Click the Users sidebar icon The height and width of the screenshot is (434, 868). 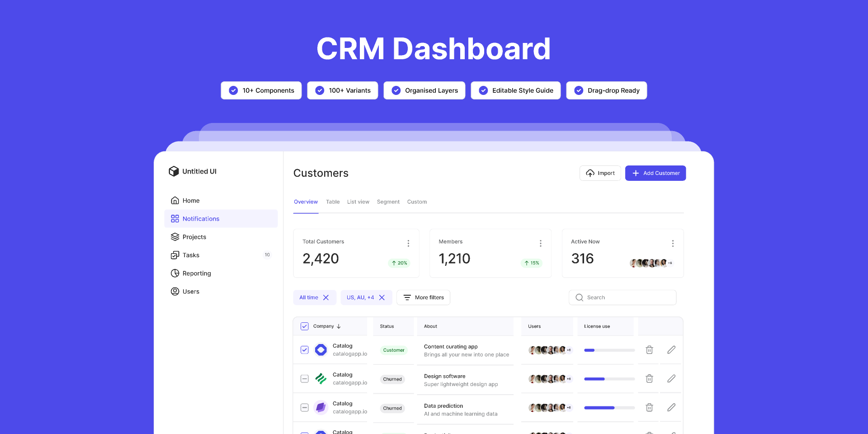pyautogui.click(x=175, y=291)
